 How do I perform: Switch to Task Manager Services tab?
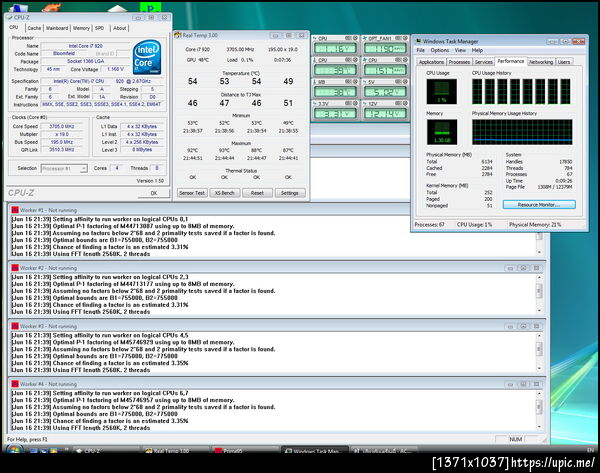484,62
